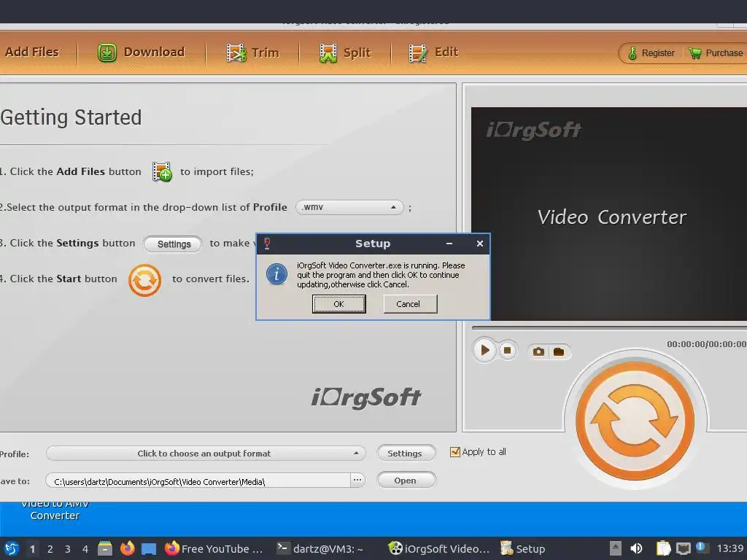The height and width of the screenshot is (560, 747).
Task: Click the blue info icon in Setup dialog
Action: pos(276,274)
